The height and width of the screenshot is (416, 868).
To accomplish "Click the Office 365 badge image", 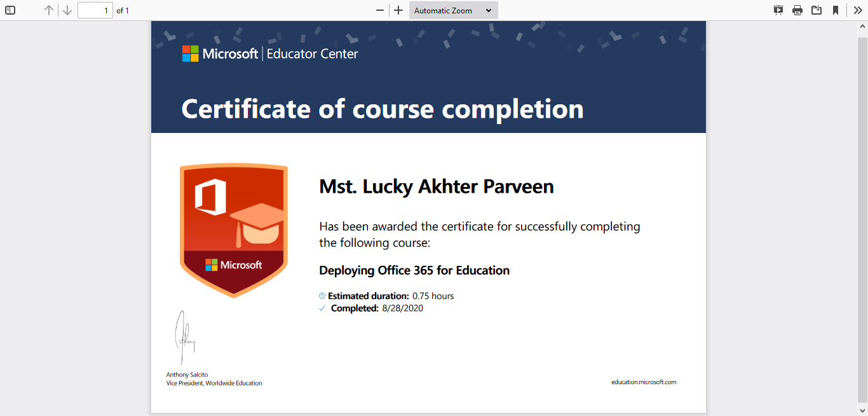I will tap(234, 231).
